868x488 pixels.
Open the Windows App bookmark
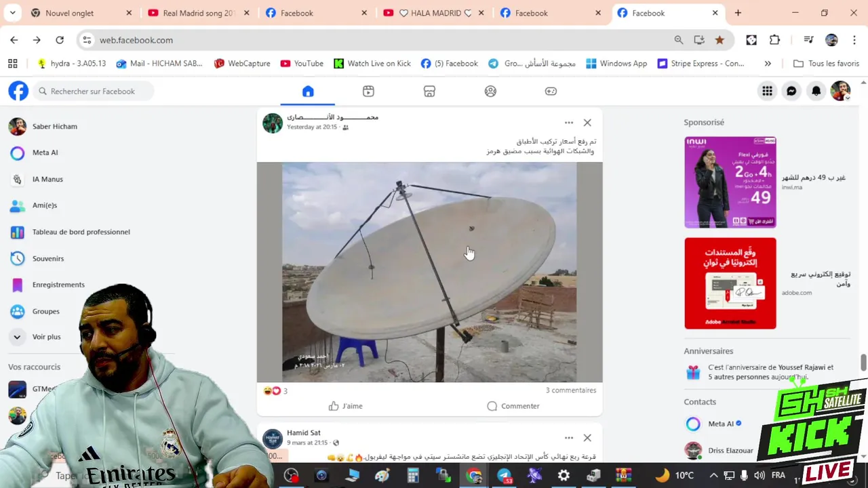click(x=616, y=63)
